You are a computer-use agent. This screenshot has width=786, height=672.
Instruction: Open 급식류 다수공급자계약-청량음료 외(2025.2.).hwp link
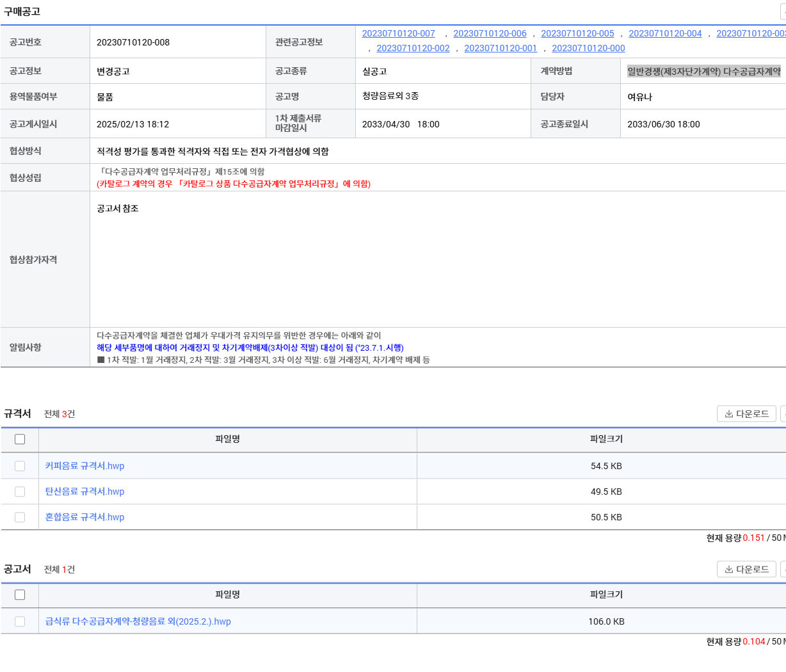point(138,621)
